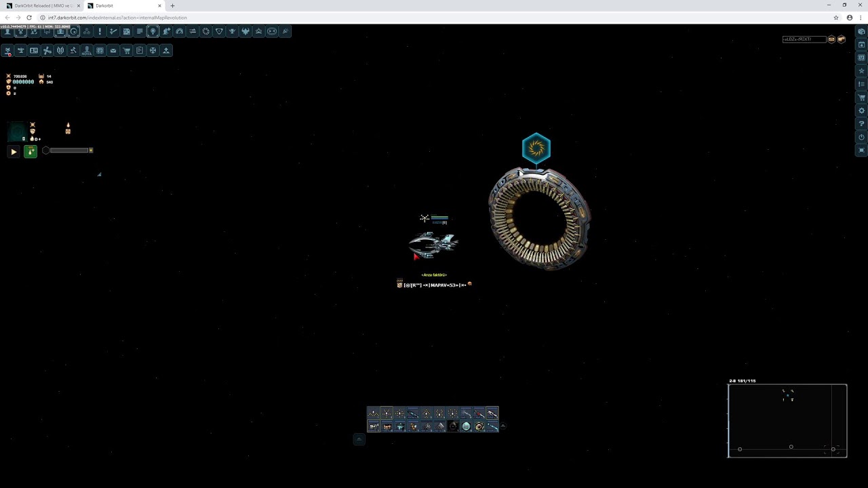868x488 pixels.
Task: Open the help question mark icon
Action: point(862,123)
